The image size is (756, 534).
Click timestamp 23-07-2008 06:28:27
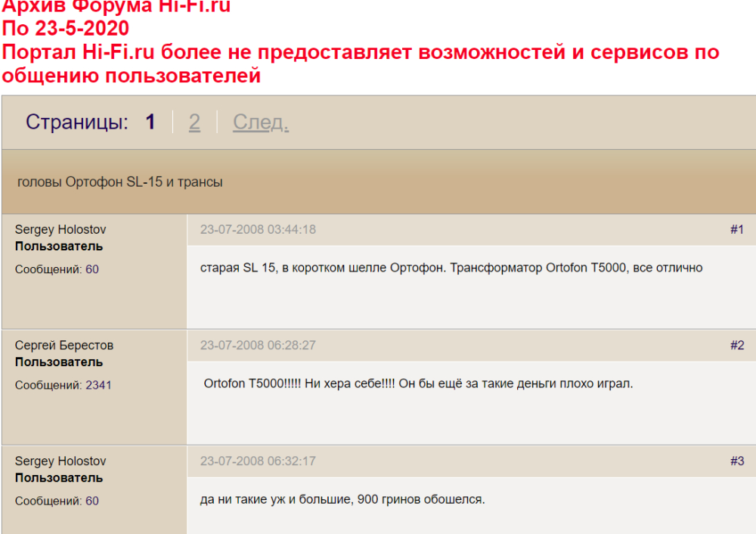coord(258,346)
